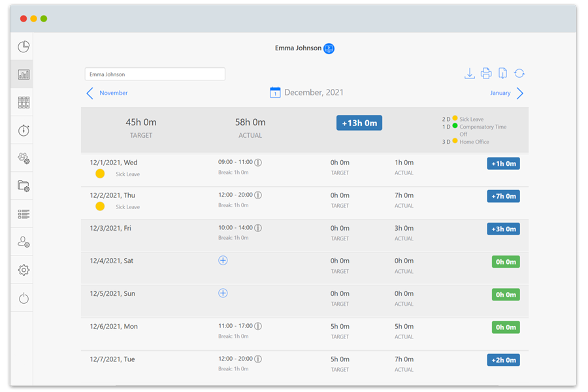Add time entry for 12/5/2021 Sunday
588x392 pixels.
tap(223, 293)
